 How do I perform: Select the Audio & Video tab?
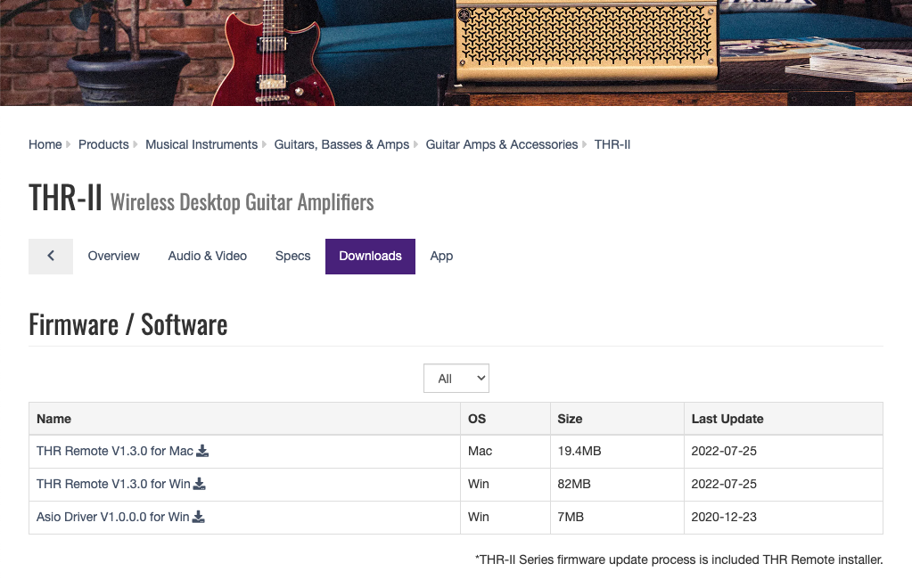click(207, 256)
